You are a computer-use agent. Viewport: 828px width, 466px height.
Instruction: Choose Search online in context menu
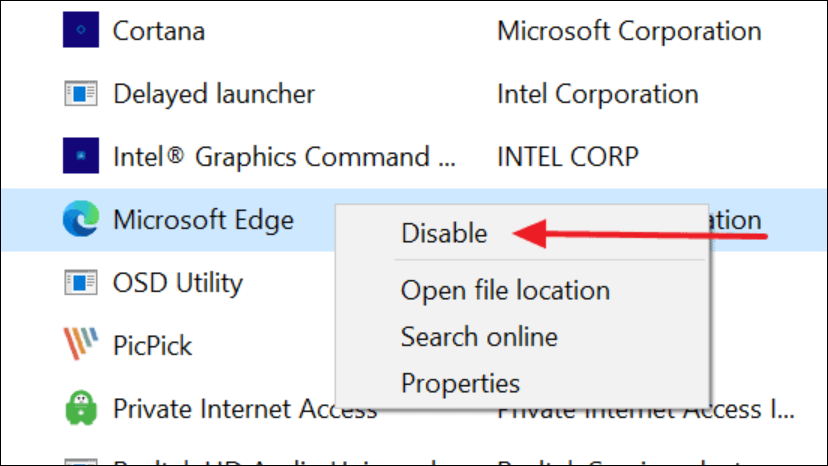coord(479,337)
